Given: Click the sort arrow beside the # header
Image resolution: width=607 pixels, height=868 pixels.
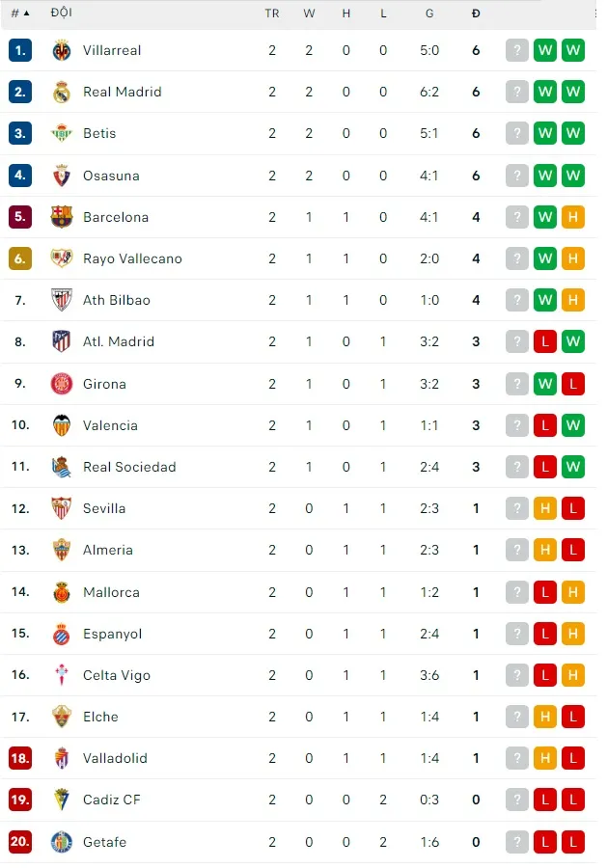Looking at the screenshot, I should [x=27, y=14].
